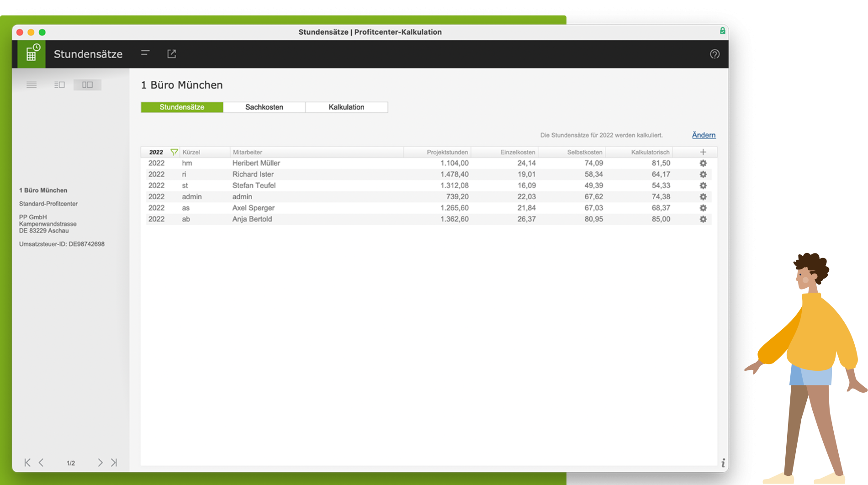Click the 1 Büro München page heading
This screenshot has width=868, height=485.
point(182,85)
